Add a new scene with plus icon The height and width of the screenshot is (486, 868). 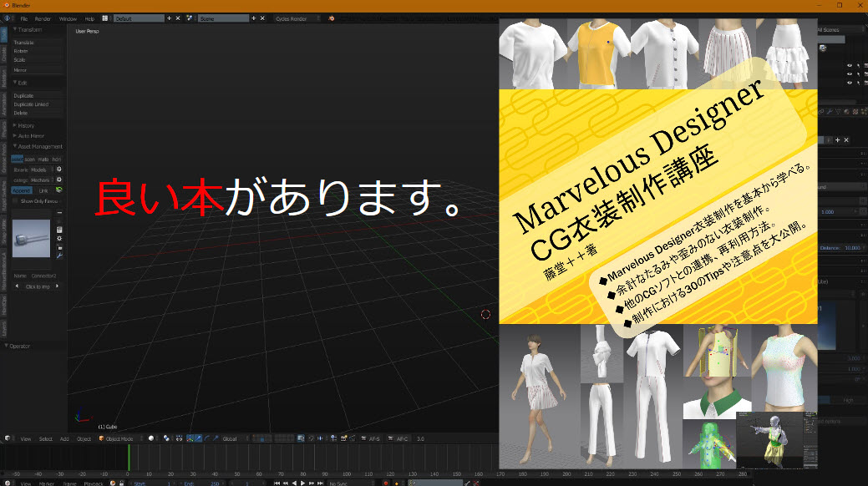[x=254, y=18]
